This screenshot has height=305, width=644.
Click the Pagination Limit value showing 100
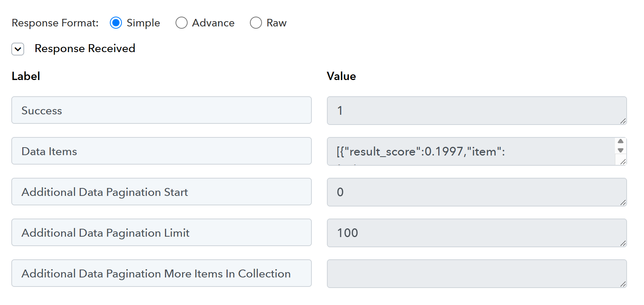click(x=472, y=233)
